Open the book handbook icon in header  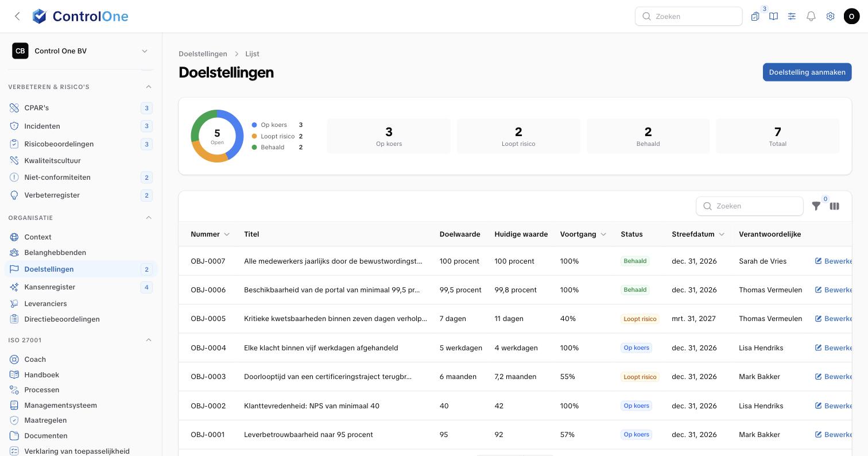pos(773,17)
